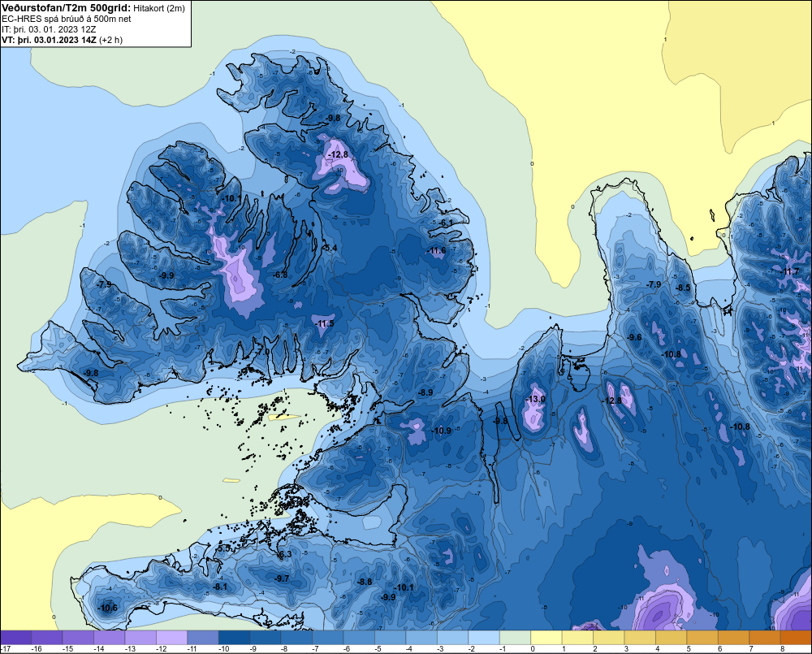This screenshot has width=812, height=654.
Task: Click legend swatch between -7 and -6
Action: tap(328, 637)
